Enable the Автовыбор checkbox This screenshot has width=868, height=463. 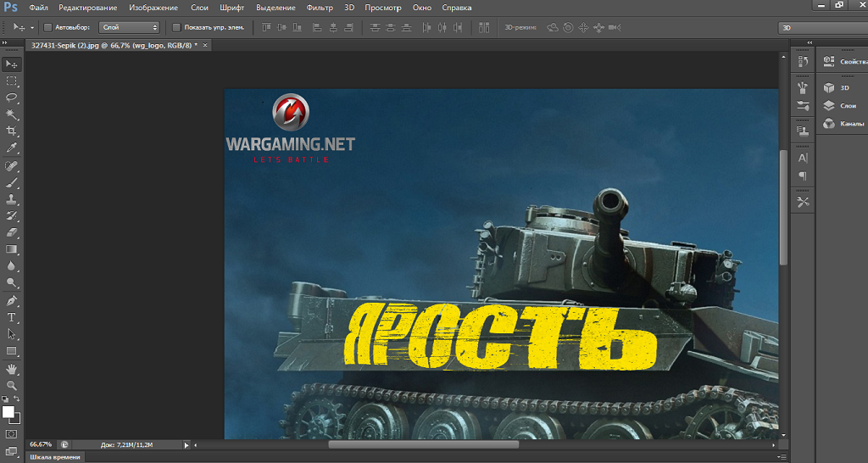[x=47, y=27]
